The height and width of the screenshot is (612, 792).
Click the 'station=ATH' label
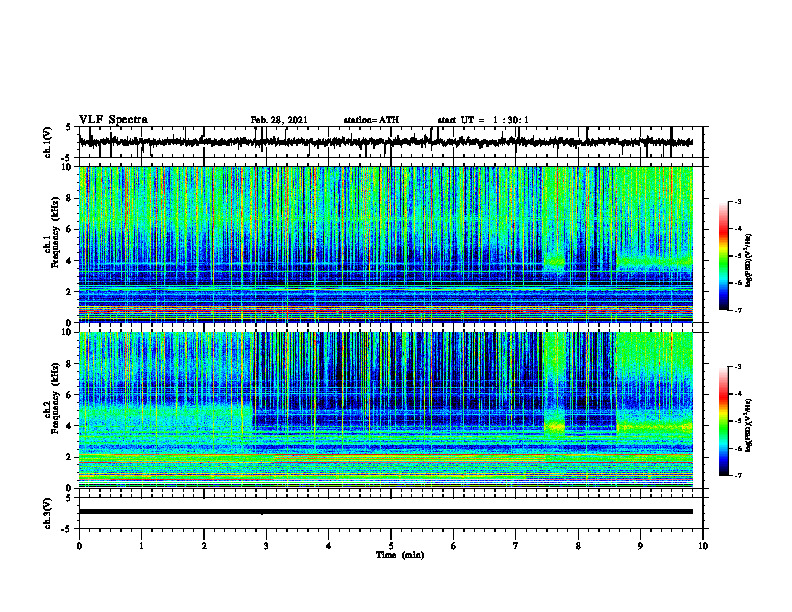click(371, 120)
